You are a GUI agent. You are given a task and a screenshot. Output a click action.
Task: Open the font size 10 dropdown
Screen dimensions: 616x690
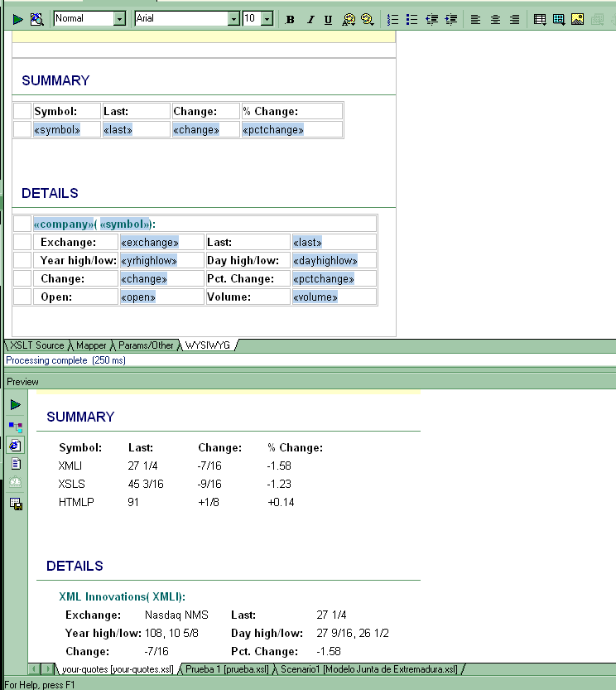(x=267, y=19)
